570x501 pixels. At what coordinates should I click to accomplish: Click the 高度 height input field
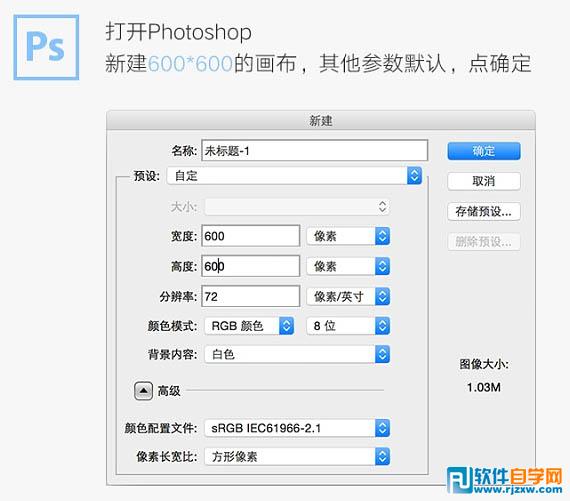[x=251, y=266]
